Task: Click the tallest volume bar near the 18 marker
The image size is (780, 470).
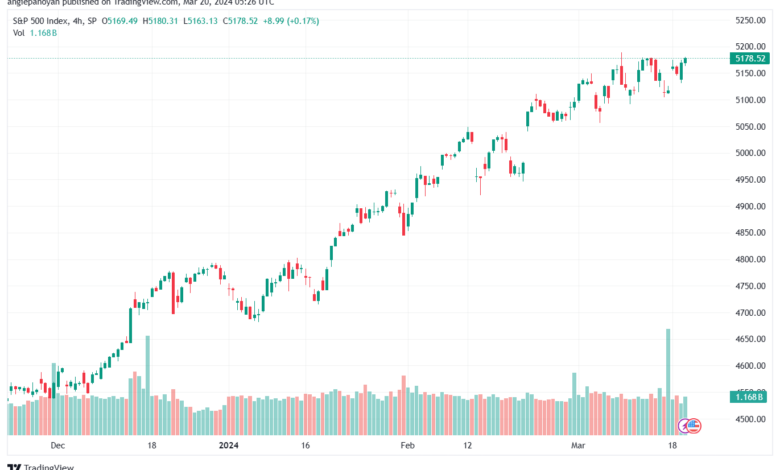Action: click(x=668, y=382)
